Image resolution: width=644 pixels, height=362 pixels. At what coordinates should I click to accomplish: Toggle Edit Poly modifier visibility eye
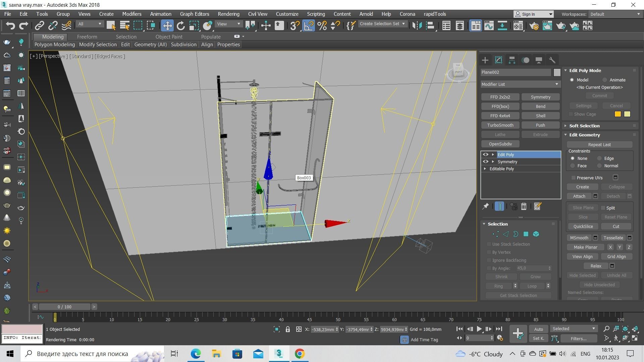485,155
